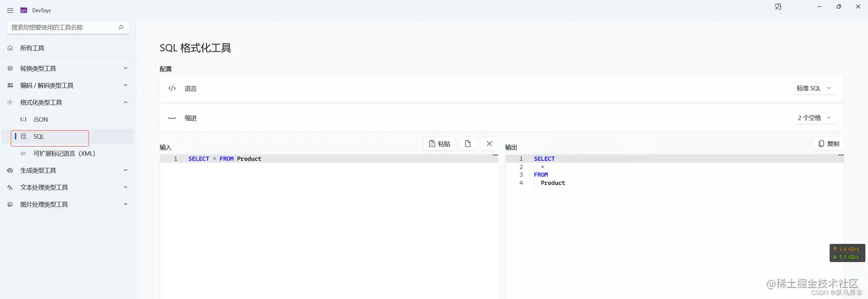
Task: Click the FROM keyword in the output
Action: click(541, 175)
